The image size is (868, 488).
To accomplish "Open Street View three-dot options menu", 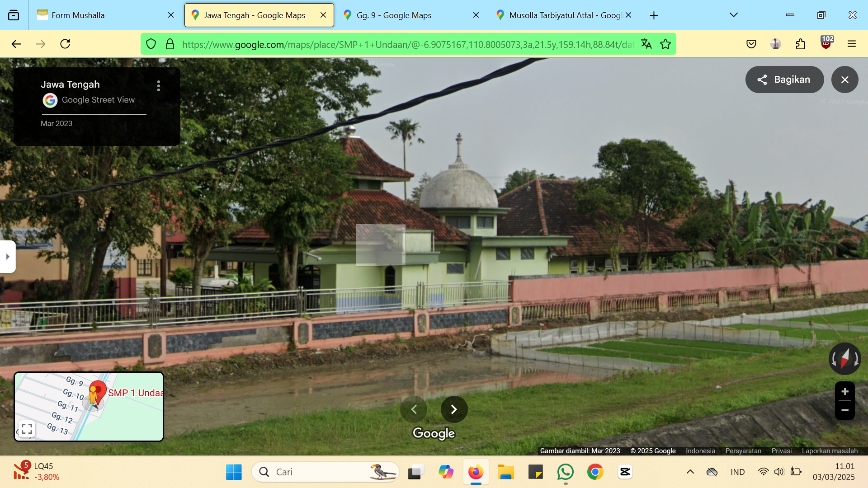I will click(159, 86).
